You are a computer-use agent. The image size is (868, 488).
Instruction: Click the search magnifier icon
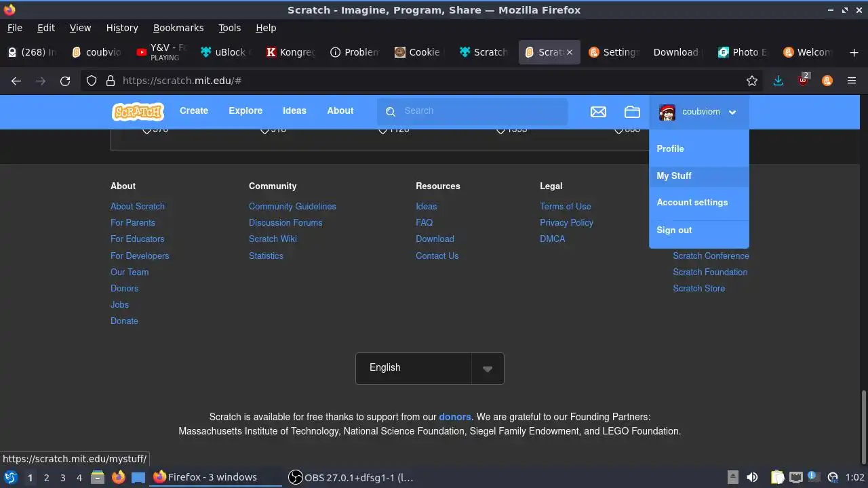point(391,112)
